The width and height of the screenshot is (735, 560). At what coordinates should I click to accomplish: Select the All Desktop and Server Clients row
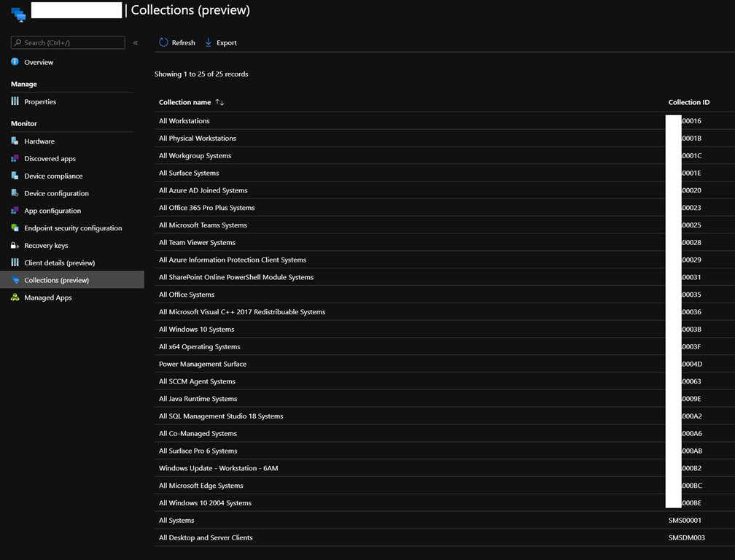(206, 537)
